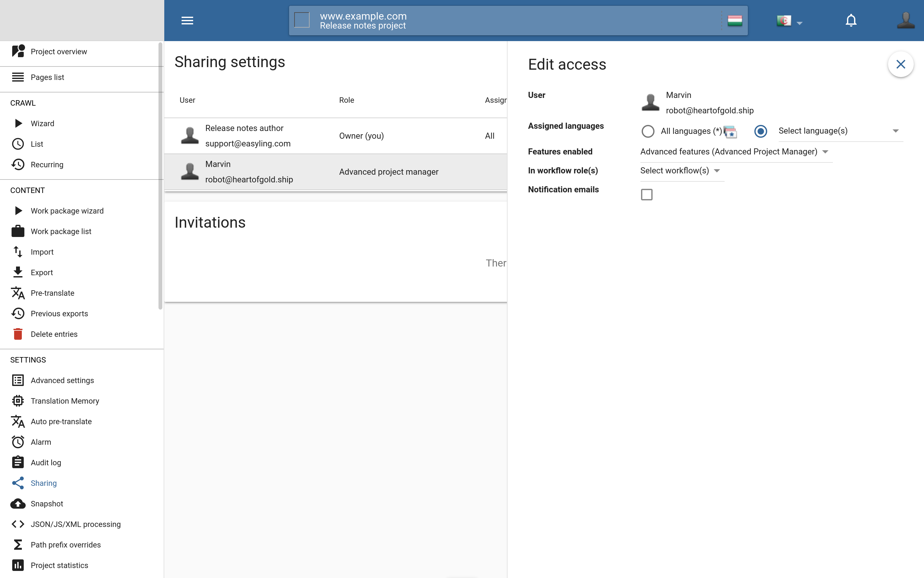Click the red Delete entries trash icon
Image resolution: width=924 pixels, height=578 pixels.
(18, 334)
